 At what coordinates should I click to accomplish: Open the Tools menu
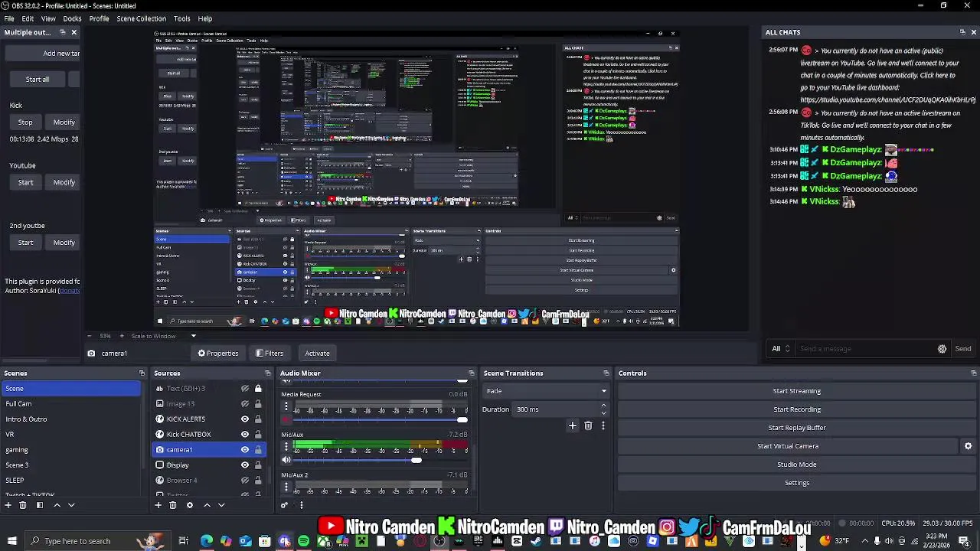(x=181, y=18)
